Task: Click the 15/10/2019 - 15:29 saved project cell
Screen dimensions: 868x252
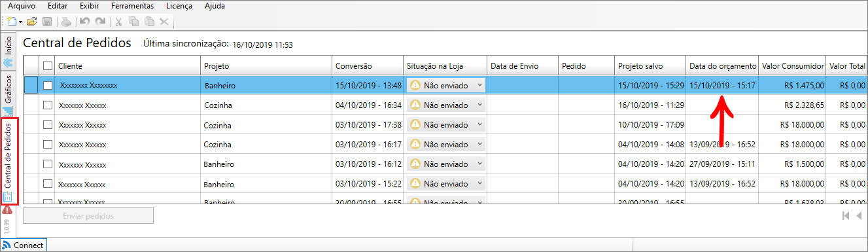Action: pyautogui.click(x=650, y=85)
